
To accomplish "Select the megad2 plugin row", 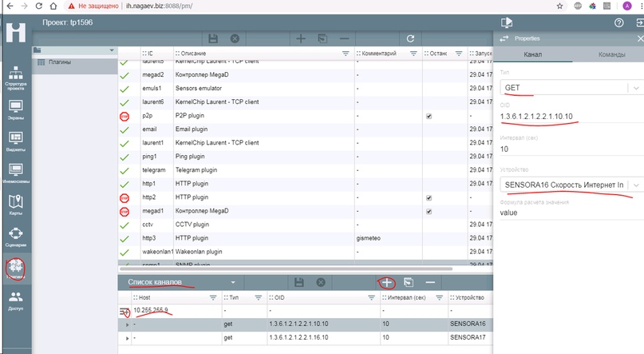I will pyautogui.click(x=305, y=75).
